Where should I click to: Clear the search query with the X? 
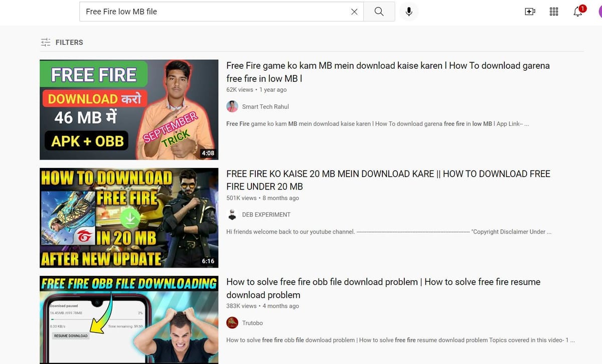click(354, 11)
